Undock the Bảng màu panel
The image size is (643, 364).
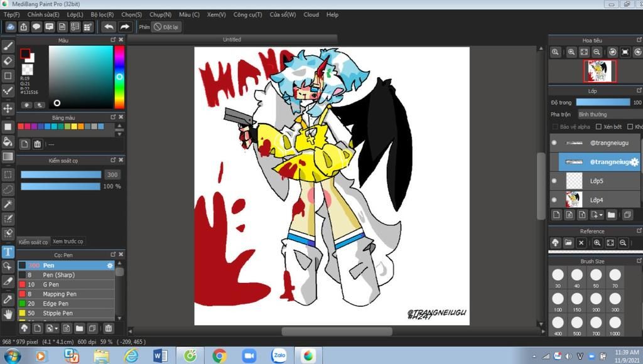coord(113,117)
